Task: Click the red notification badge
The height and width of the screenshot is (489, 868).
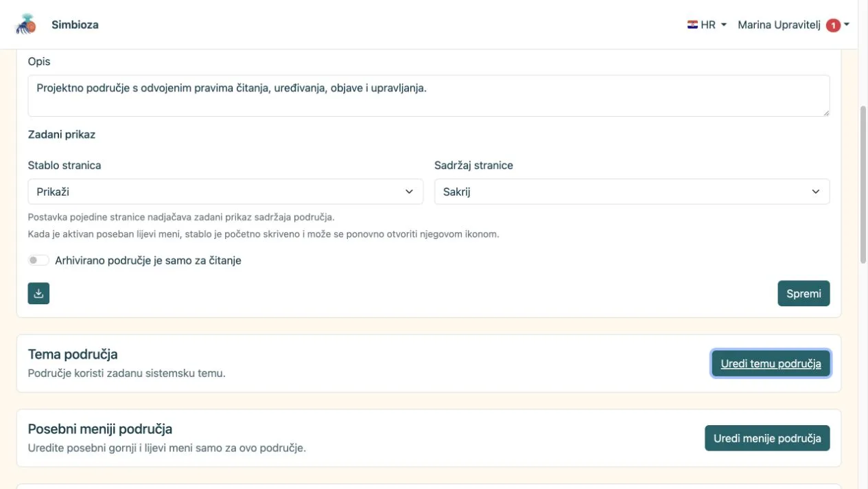Action: [x=833, y=25]
